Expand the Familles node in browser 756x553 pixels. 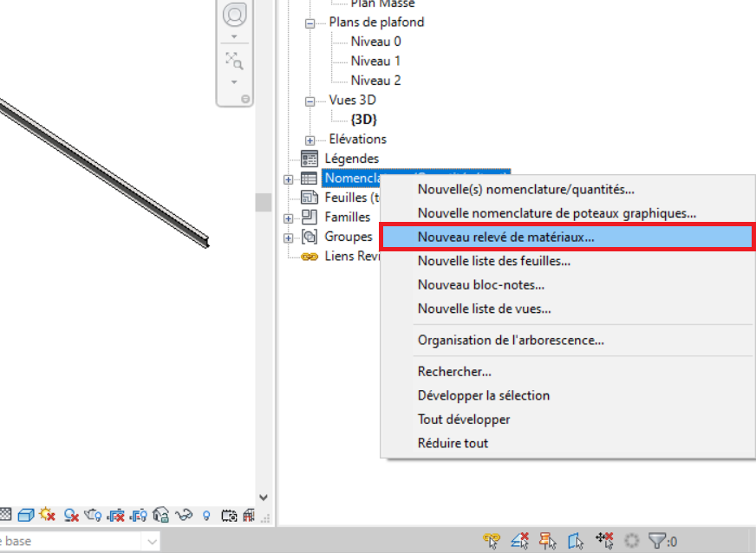click(288, 218)
